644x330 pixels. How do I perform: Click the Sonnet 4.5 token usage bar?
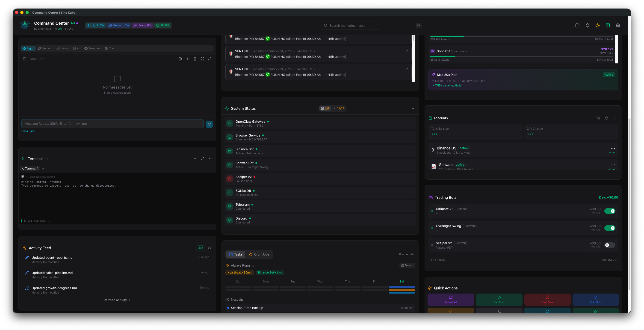coord(523,56)
